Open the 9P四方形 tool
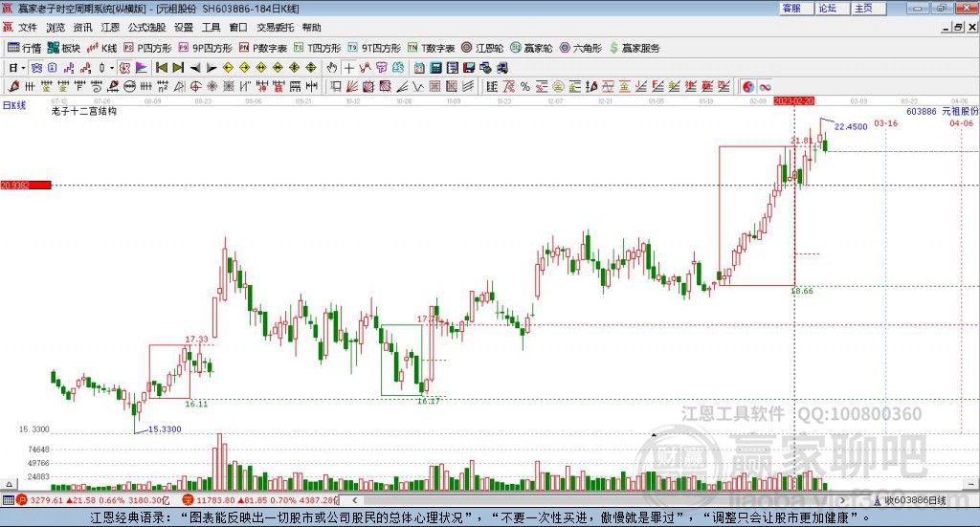 point(205,48)
